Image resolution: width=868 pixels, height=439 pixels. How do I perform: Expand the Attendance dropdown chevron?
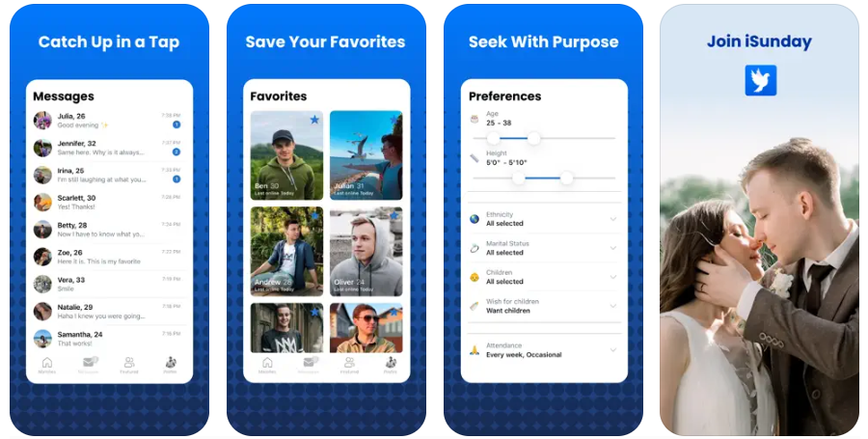tap(612, 350)
